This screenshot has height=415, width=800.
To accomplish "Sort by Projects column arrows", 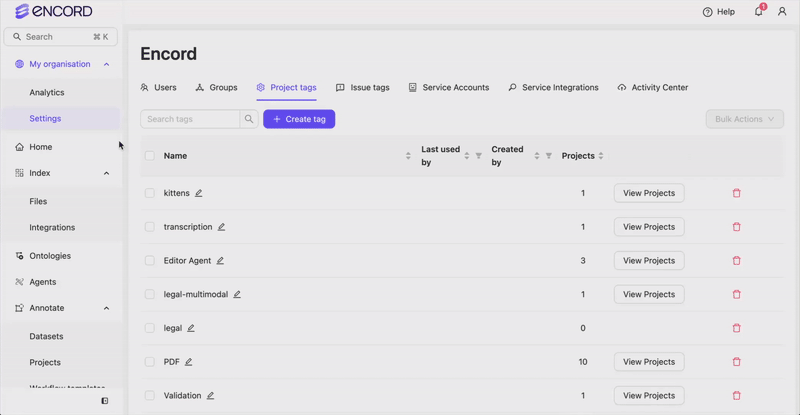I will coord(601,156).
